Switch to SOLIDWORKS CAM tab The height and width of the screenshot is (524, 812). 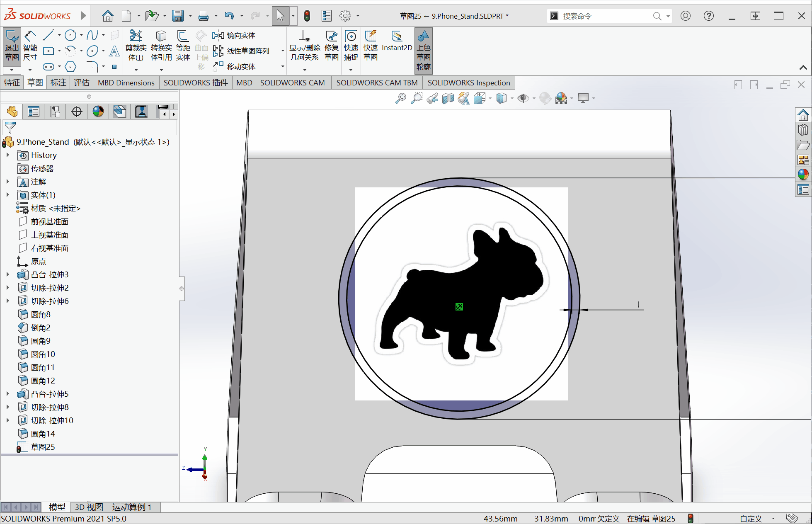(x=293, y=82)
